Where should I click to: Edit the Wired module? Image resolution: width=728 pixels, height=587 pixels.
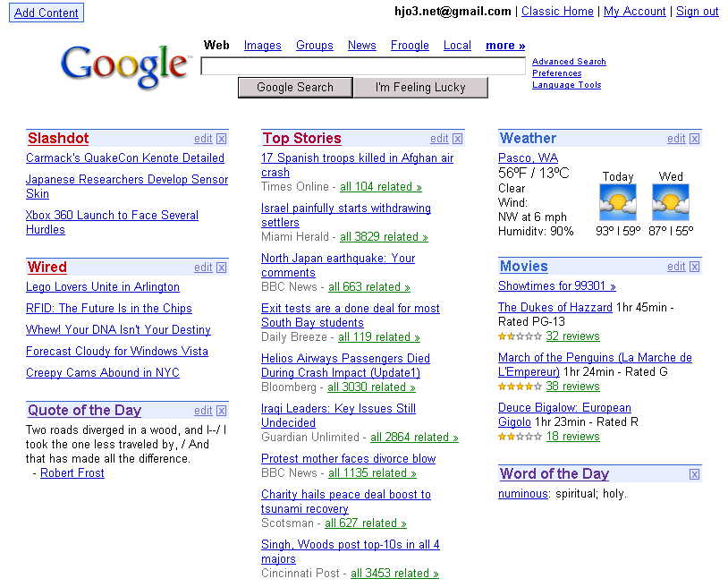click(203, 267)
